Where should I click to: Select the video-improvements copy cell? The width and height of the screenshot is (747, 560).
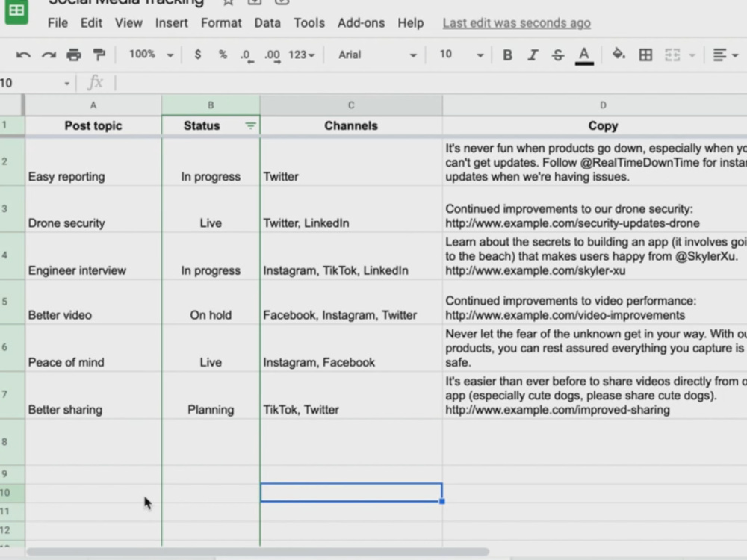click(x=595, y=302)
